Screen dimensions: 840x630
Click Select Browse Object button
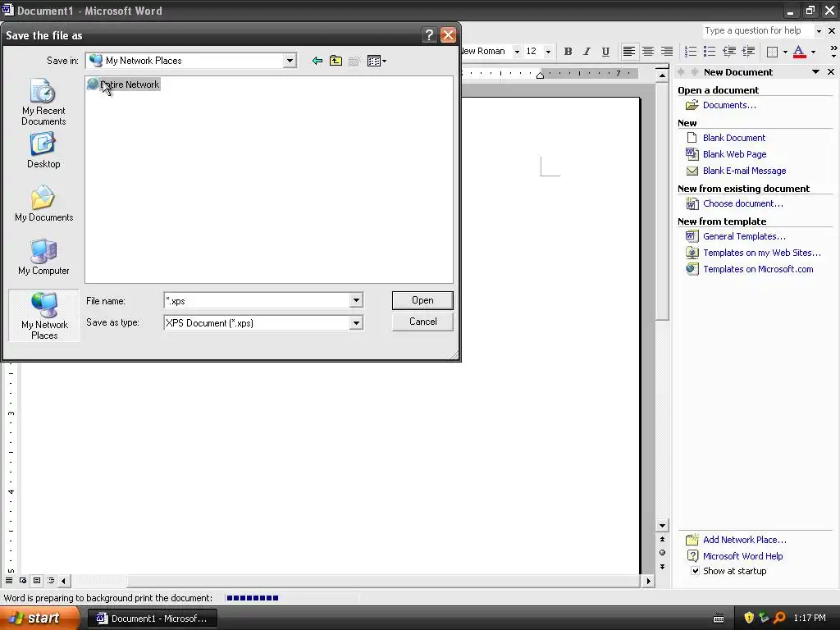(x=662, y=553)
